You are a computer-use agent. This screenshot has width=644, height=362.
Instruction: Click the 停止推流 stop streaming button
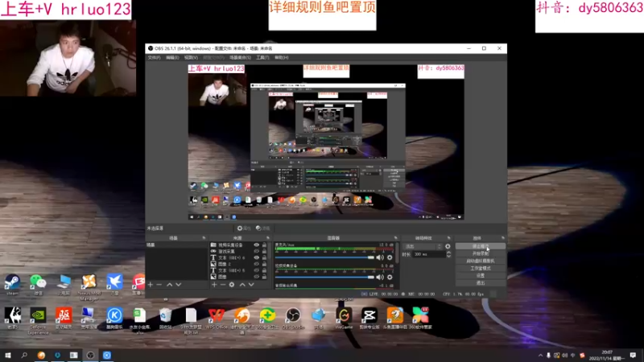coord(480,246)
